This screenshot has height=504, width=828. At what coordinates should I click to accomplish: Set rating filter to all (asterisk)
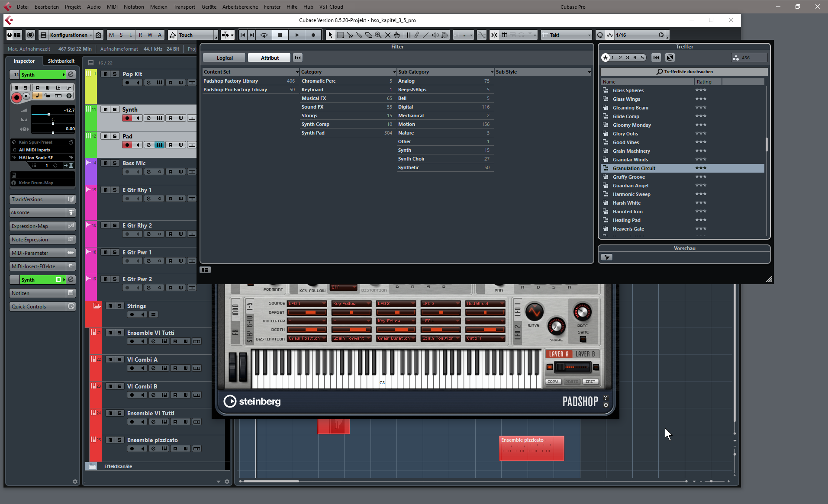[x=606, y=58]
